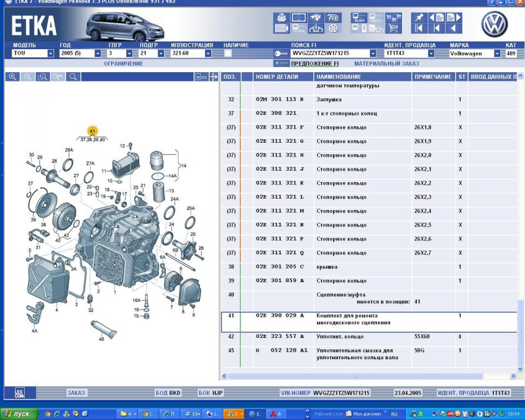The width and height of the screenshot is (525, 420).
Task: Select the ПРЕДЛОЖЕНИЕ FI tab
Action: point(315,63)
